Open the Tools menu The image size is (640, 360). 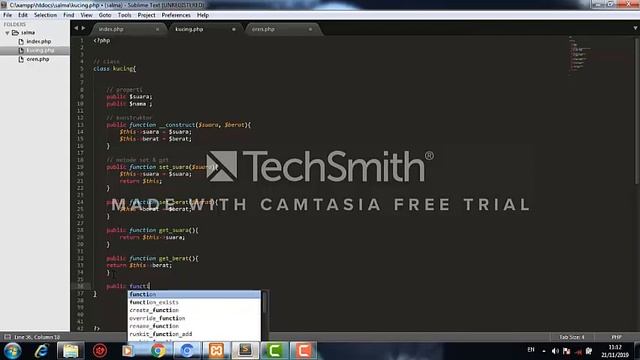click(x=124, y=15)
